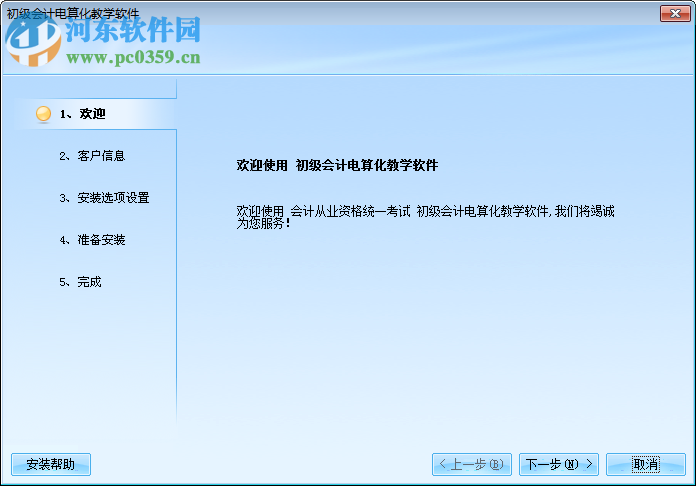The image size is (696, 486).
Task: Select step 4、准备安装 in the sidebar
Action: [x=92, y=240]
